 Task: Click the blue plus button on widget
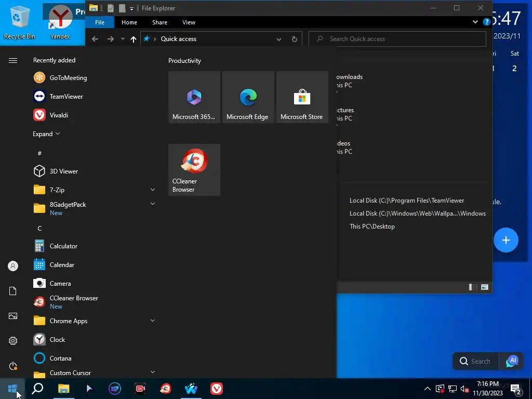506,240
